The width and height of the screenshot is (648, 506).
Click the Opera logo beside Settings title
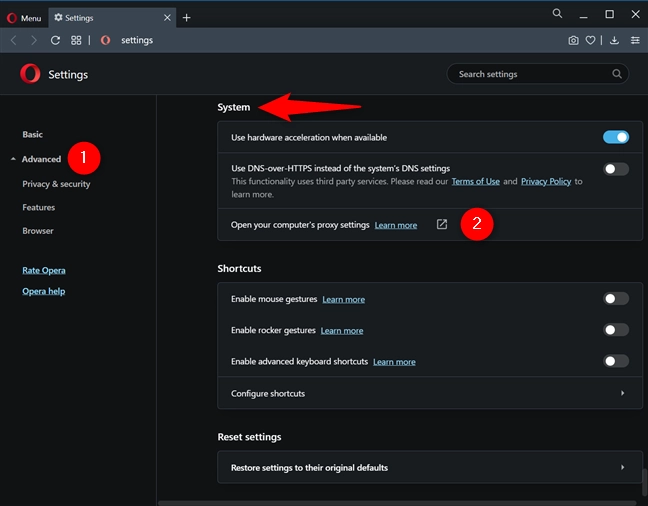(30, 74)
